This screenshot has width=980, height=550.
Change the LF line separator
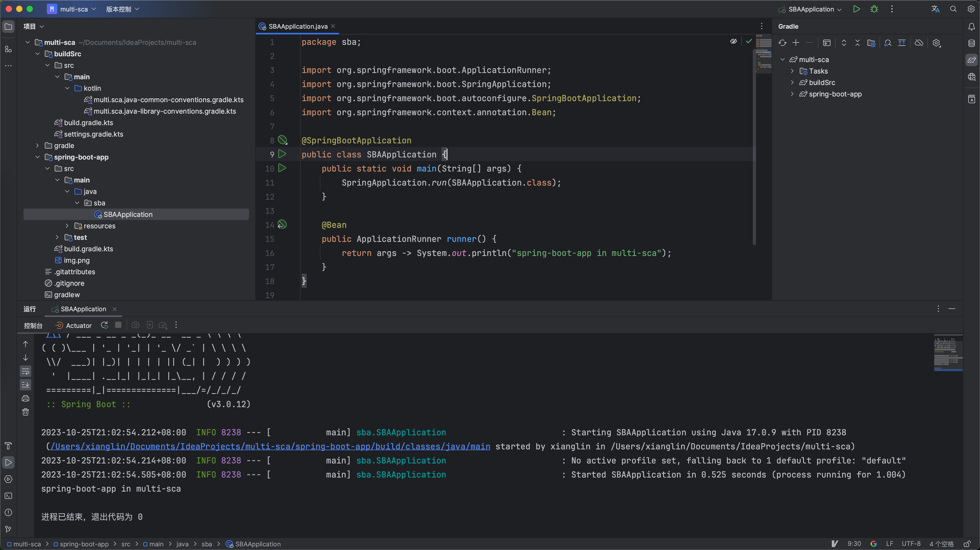tap(889, 544)
